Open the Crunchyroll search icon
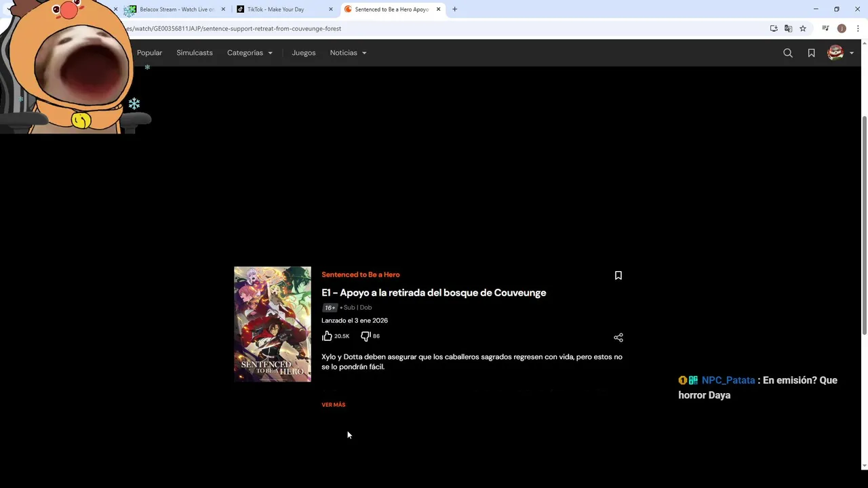 tap(787, 53)
